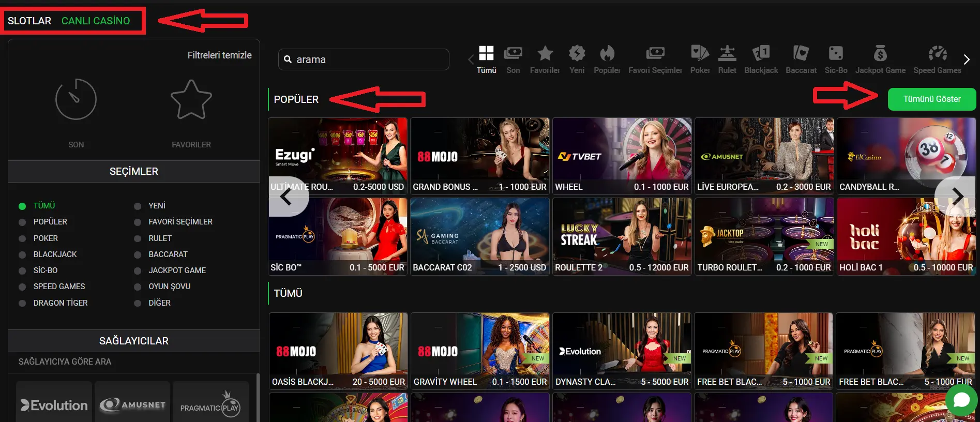
Task: Show next category icons with right chevron
Action: 967,59
